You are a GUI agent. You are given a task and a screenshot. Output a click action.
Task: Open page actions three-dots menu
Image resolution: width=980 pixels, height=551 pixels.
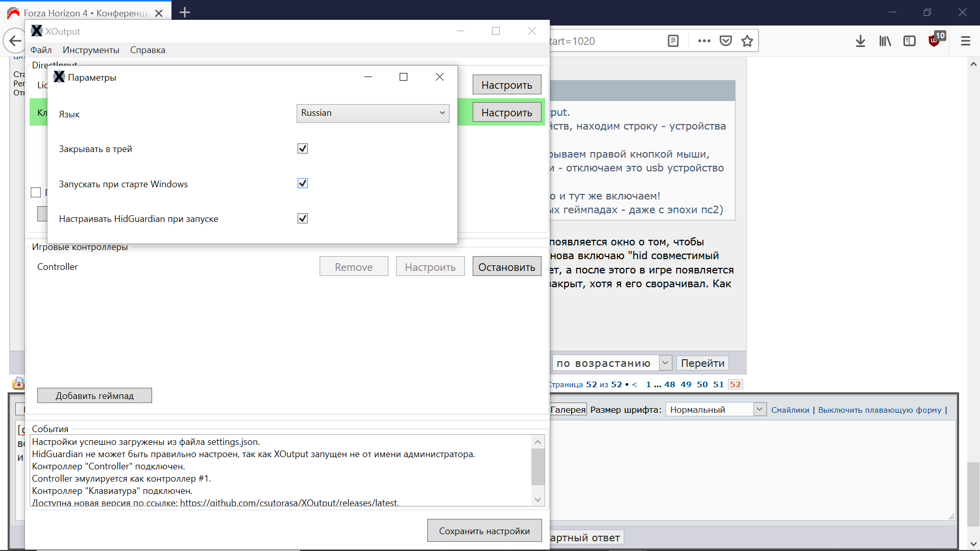[x=704, y=41]
